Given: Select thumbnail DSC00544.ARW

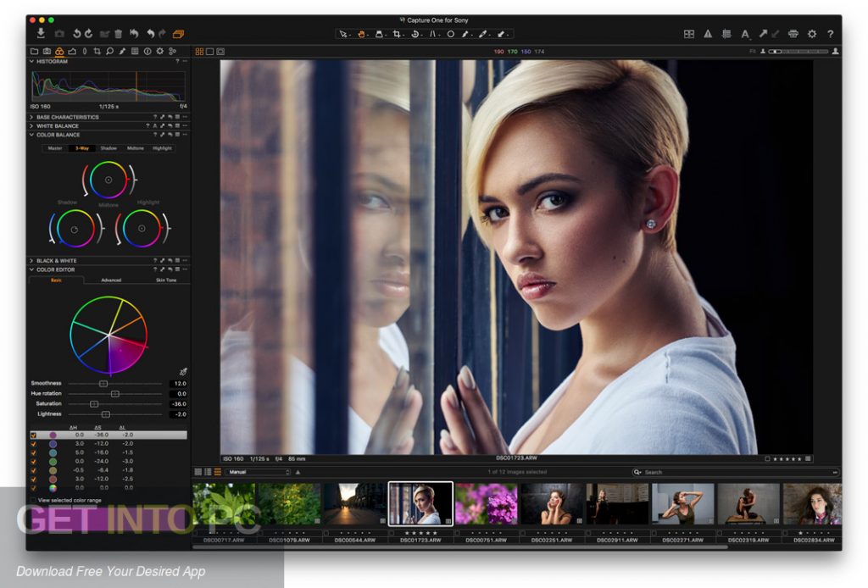Looking at the screenshot, I should tap(355, 504).
